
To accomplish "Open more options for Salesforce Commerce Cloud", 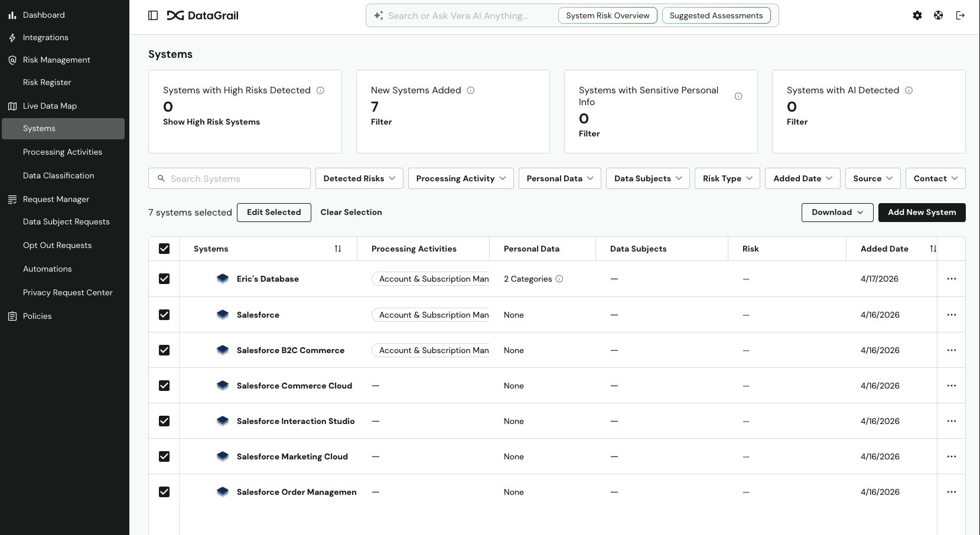I will (x=952, y=386).
